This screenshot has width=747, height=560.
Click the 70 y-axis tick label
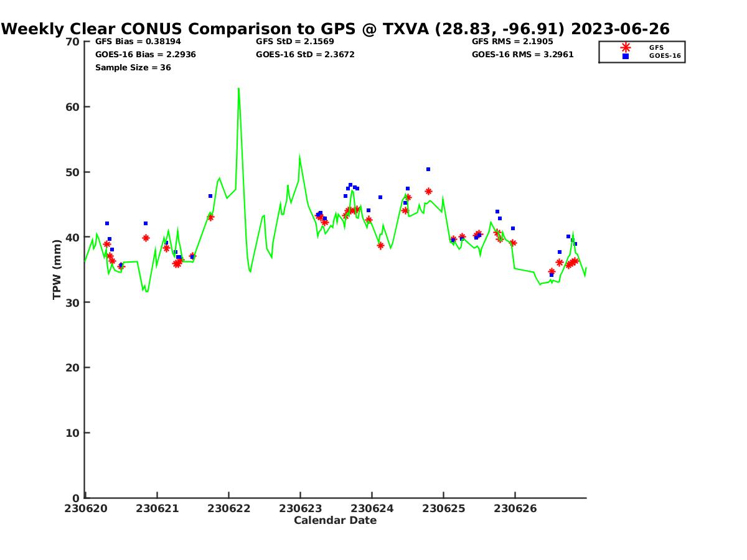(x=72, y=42)
